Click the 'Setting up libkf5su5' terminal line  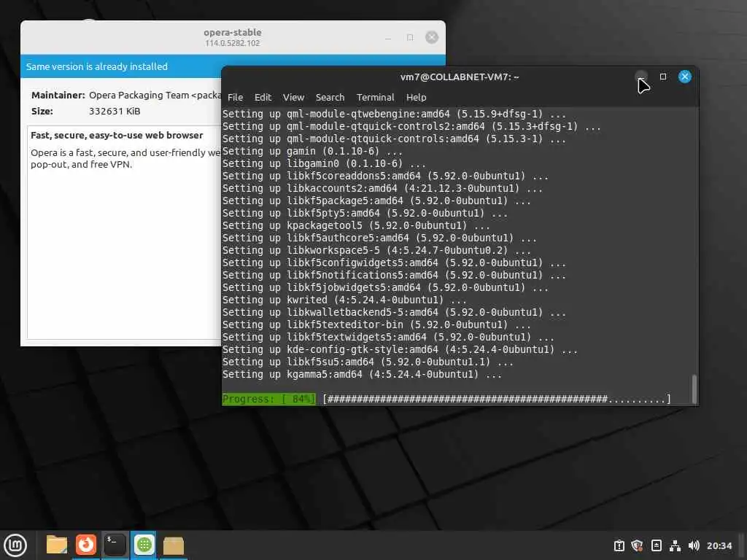coord(368,362)
